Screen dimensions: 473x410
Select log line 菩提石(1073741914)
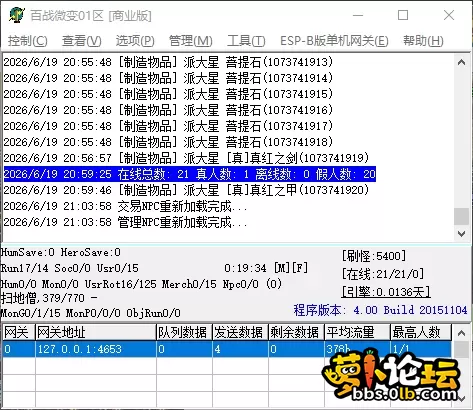(x=168, y=78)
